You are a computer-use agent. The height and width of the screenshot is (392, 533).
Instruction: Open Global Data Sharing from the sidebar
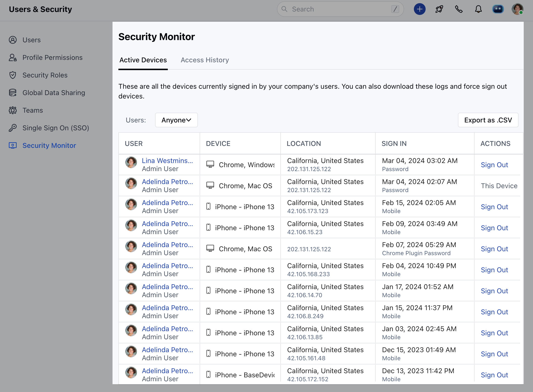click(x=54, y=93)
